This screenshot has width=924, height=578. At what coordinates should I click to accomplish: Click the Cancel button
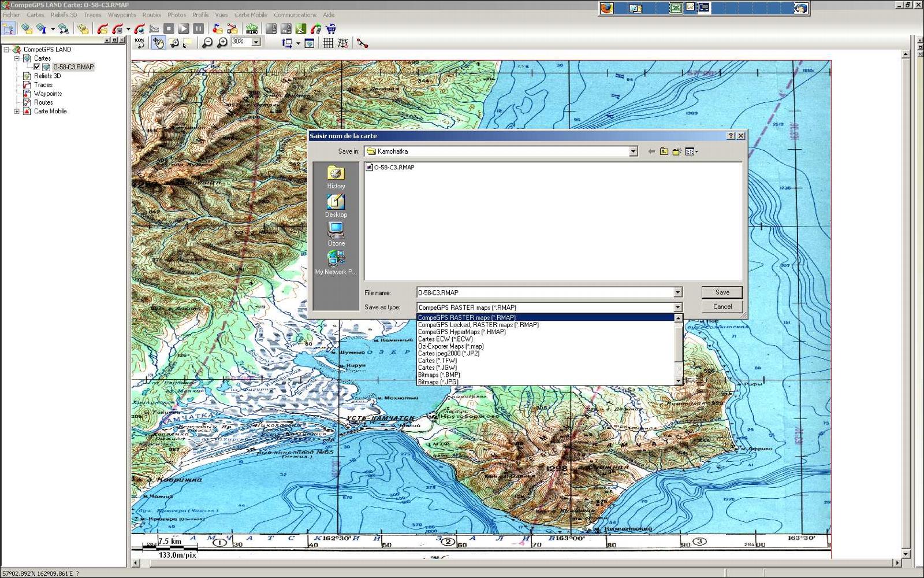pyautogui.click(x=722, y=307)
